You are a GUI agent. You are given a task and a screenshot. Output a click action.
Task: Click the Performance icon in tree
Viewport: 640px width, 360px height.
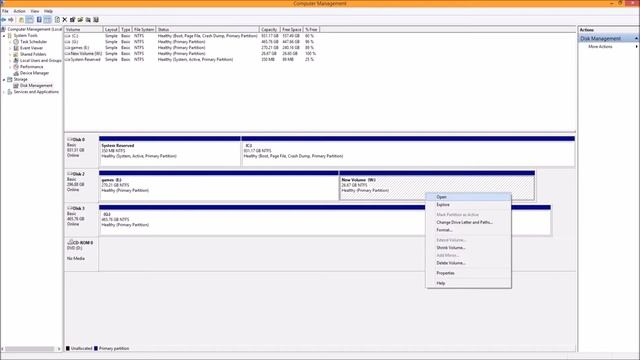[16, 67]
